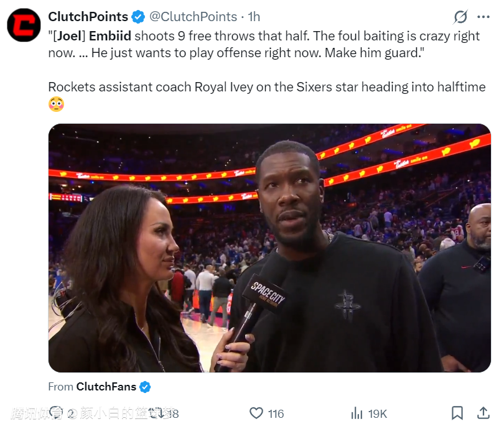Click the verified badge beside ClutchFans

click(145, 387)
